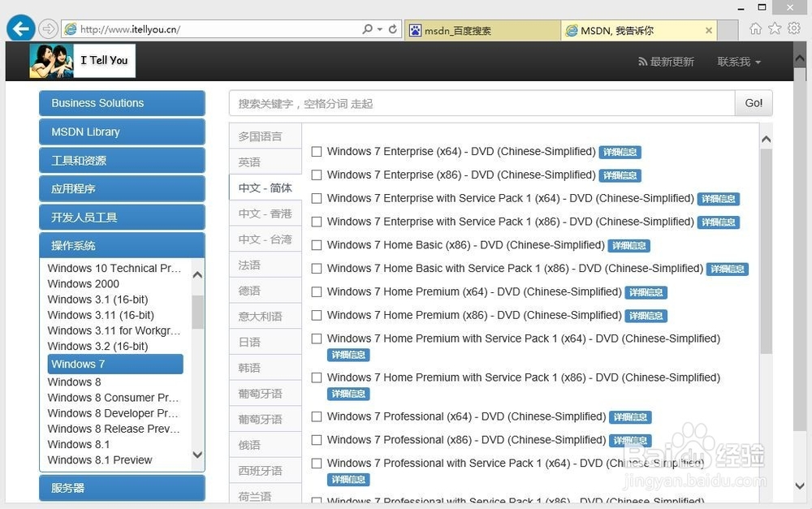The width and height of the screenshot is (812, 509).
Task: Open the 中文 - 简体 language tab
Action: click(x=266, y=188)
